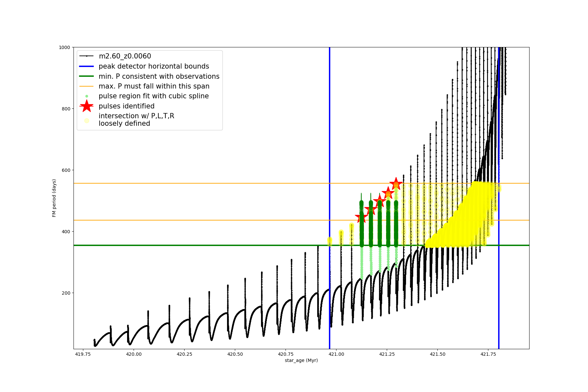Viewport: 588px width, 392px height.
Task: Click the black line sample beside m2.60_z0.0060
Action: (x=87, y=56)
